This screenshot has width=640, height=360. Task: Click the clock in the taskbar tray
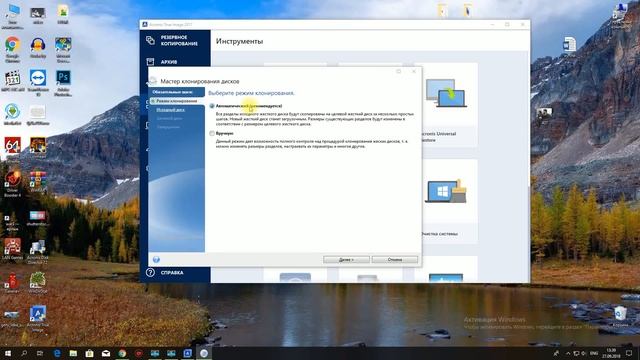(x=611, y=353)
